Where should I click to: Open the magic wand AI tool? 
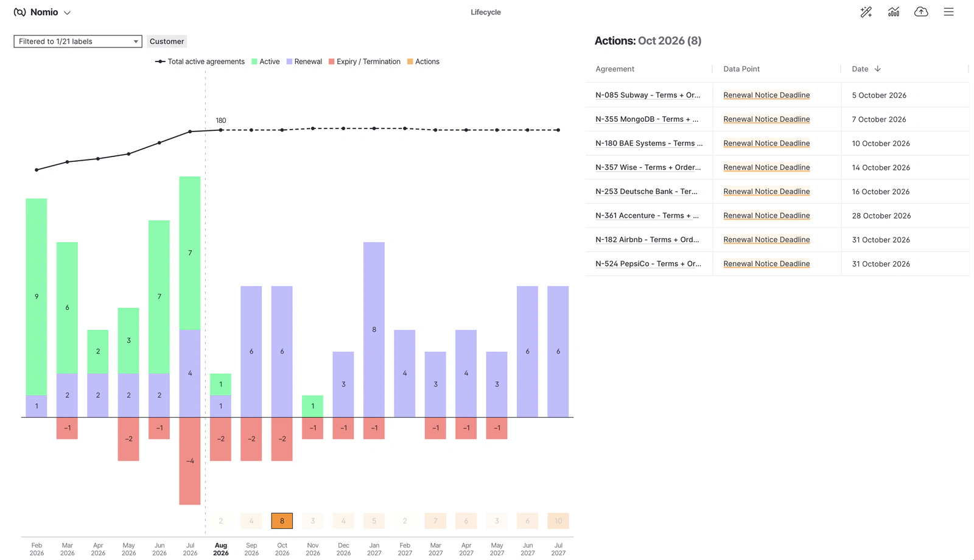[866, 12]
